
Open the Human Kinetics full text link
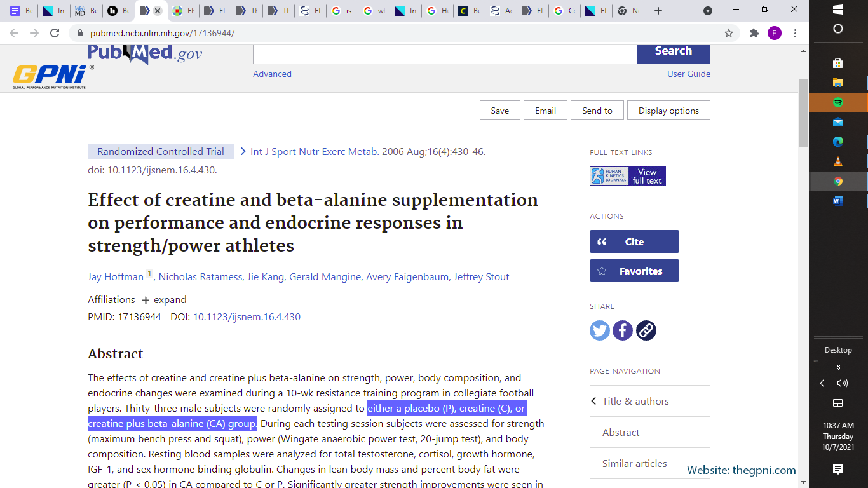627,176
